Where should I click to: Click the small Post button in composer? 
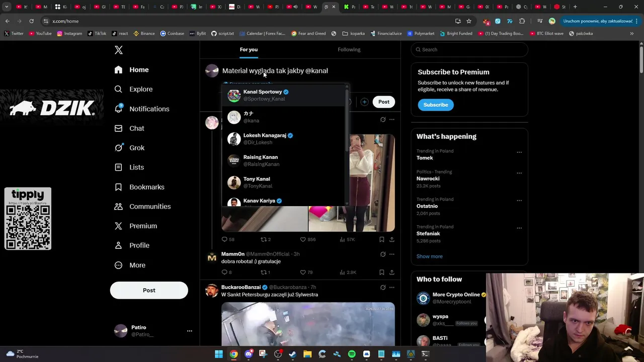(x=384, y=102)
